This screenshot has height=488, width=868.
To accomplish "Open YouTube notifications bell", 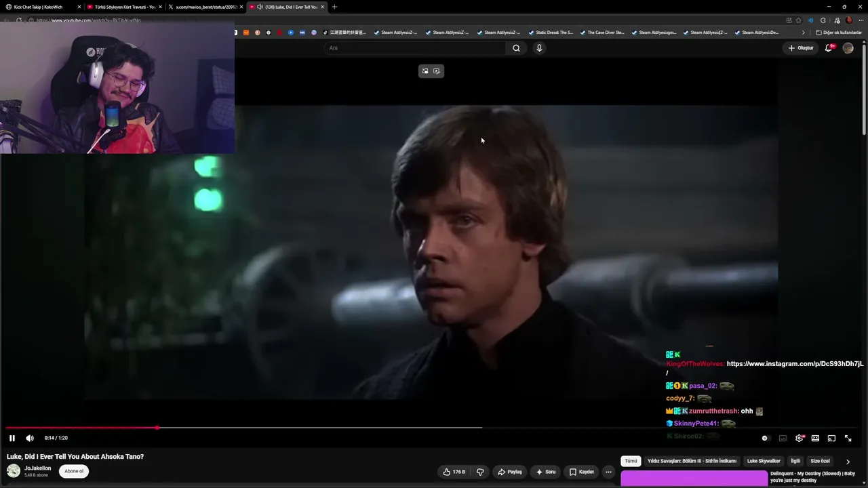I will coord(829,48).
